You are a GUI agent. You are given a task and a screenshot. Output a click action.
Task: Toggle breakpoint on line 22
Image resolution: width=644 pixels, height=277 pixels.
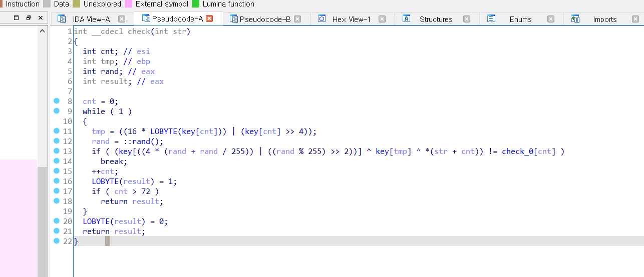(x=57, y=241)
